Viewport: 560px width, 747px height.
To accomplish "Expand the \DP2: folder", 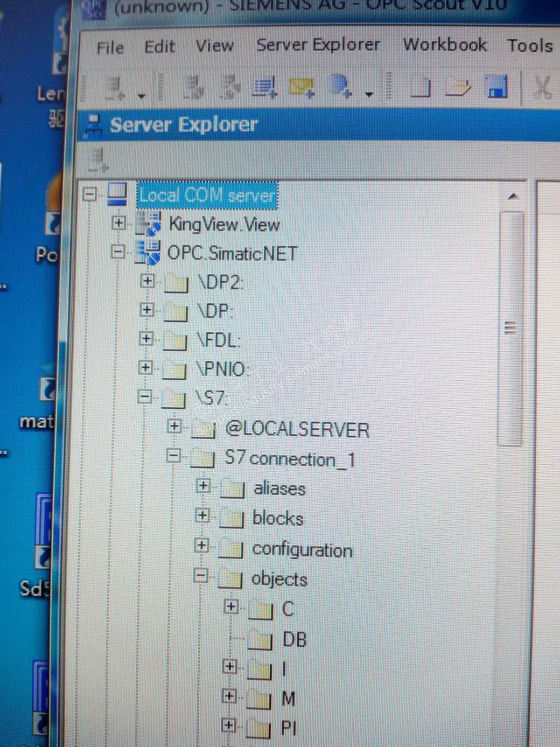I will coord(147,281).
